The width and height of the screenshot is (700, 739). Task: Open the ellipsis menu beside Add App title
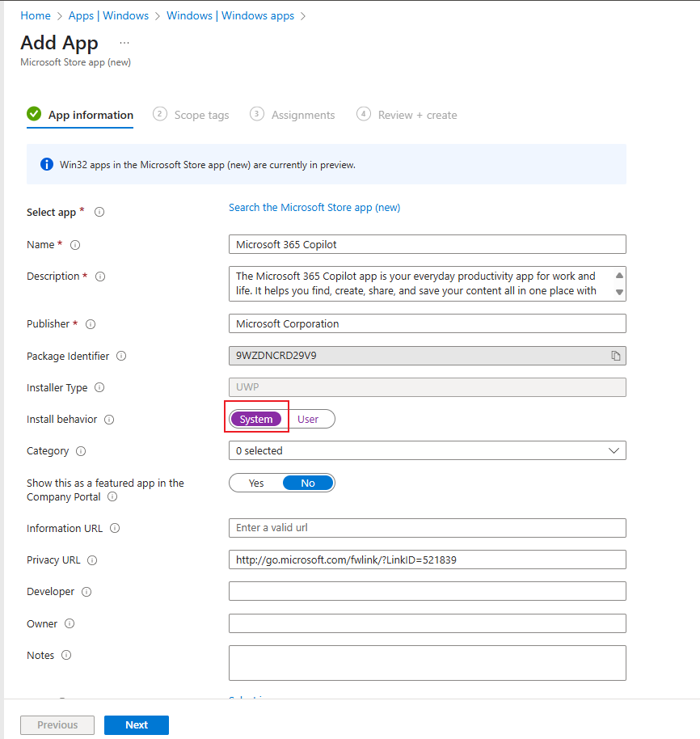coord(124,42)
